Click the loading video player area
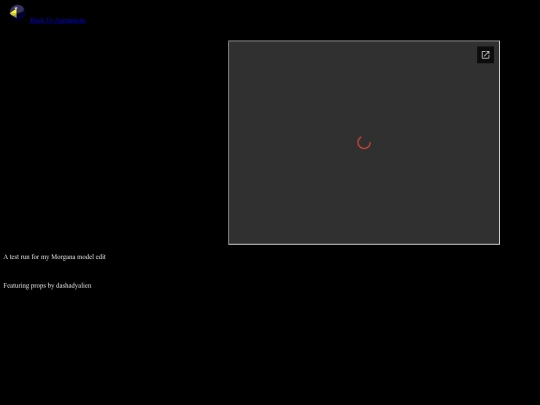This screenshot has height=405, width=540. [364, 143]
